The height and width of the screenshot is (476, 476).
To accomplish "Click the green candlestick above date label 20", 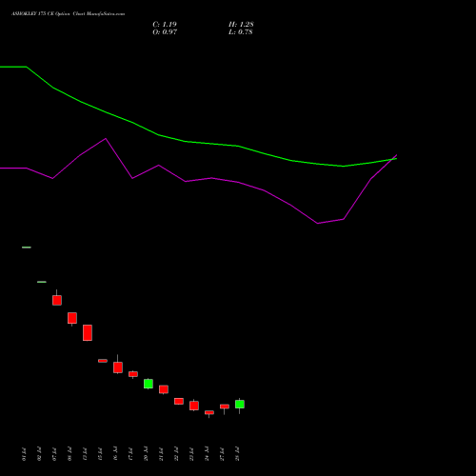I will [149, 384].
